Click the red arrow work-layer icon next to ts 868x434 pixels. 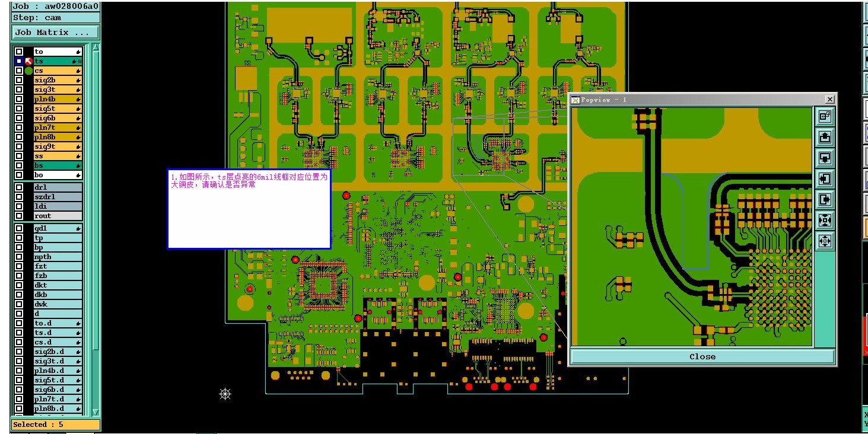(28, 61)
